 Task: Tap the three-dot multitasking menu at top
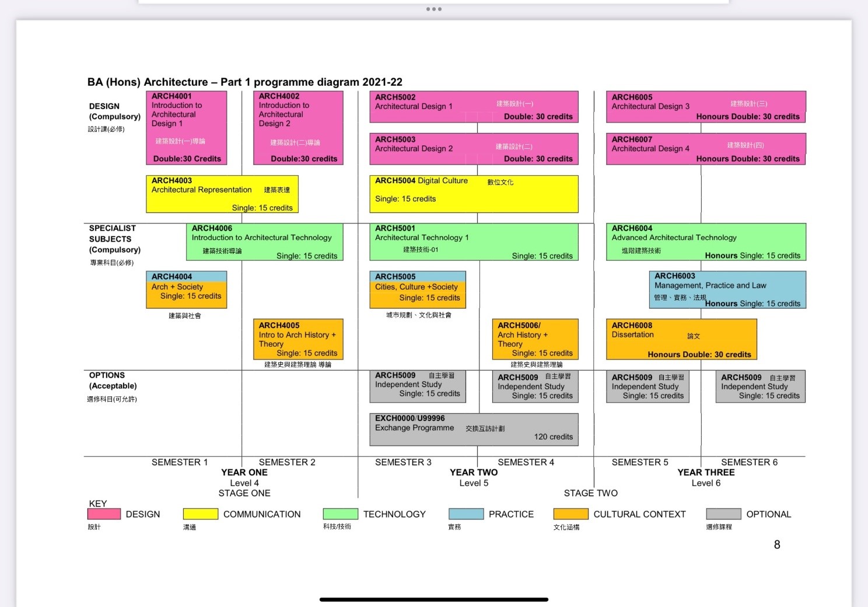click(x=433, y=9)
